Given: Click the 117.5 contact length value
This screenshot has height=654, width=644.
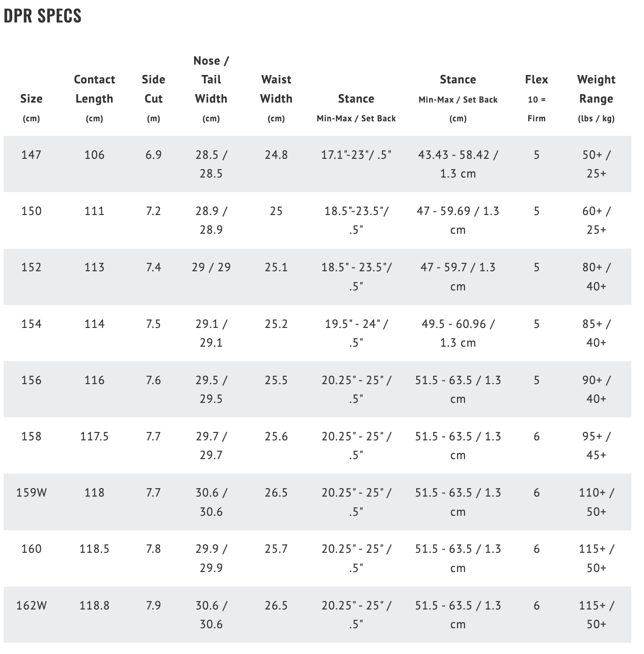Looking at the screenshot, I should pos(94,436).
